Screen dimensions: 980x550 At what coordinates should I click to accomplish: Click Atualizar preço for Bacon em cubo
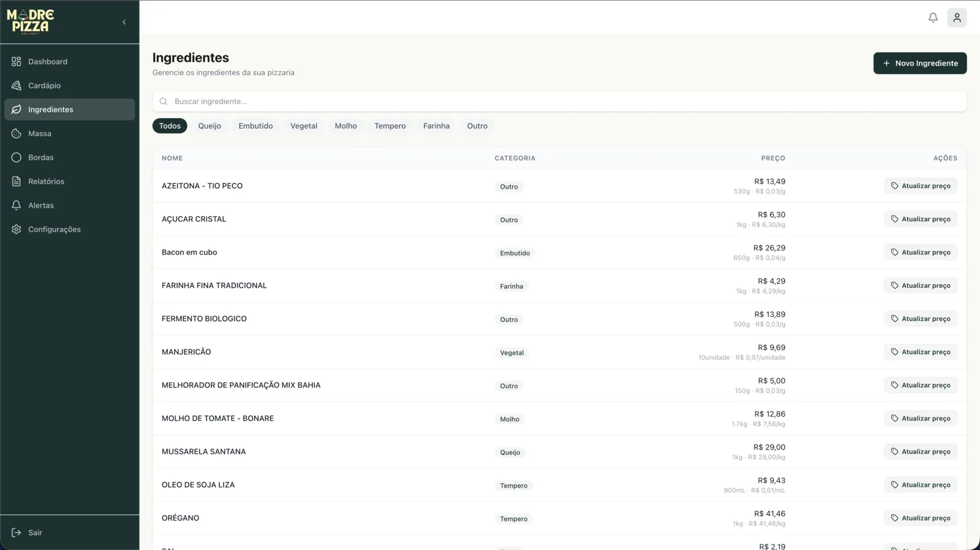coord(920,252)
